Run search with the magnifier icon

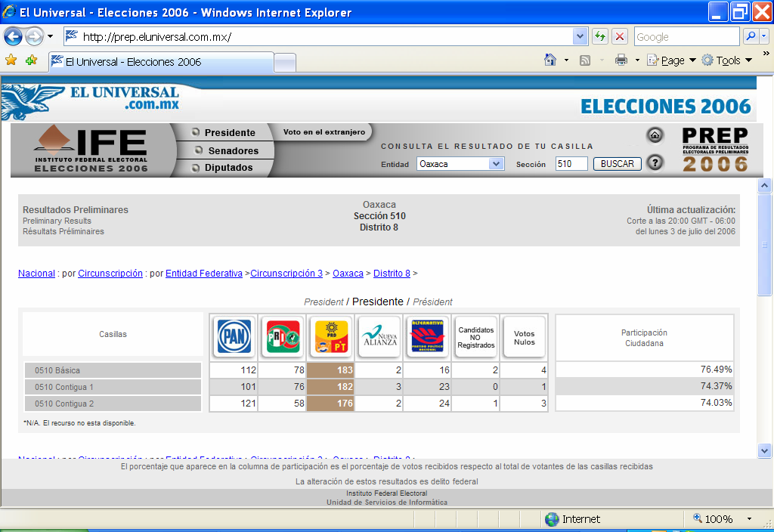tap(751, 36)
